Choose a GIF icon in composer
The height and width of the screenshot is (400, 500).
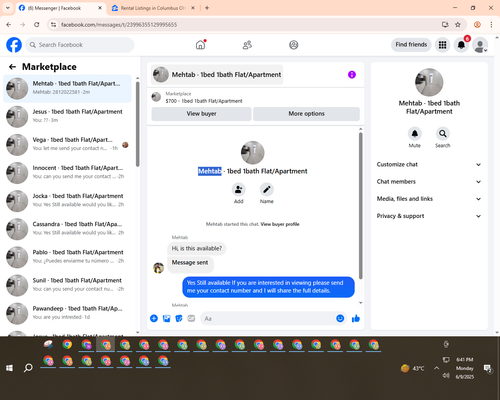coord(191,318)
